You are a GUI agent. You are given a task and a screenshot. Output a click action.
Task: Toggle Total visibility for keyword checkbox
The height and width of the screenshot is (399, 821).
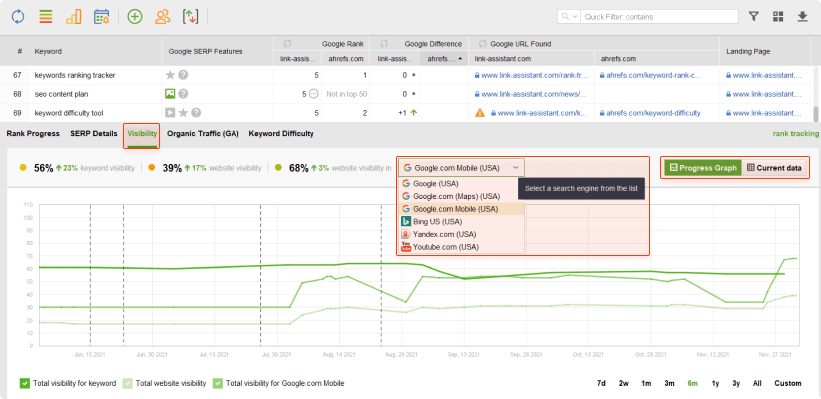click(x=25, y=383)
